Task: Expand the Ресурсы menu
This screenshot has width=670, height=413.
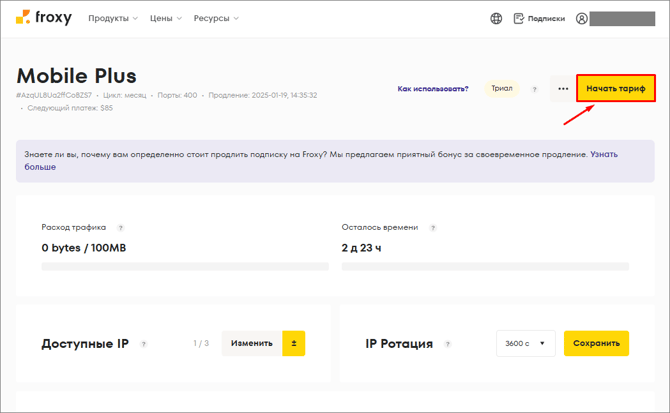Action: click(x=216, y=18)
